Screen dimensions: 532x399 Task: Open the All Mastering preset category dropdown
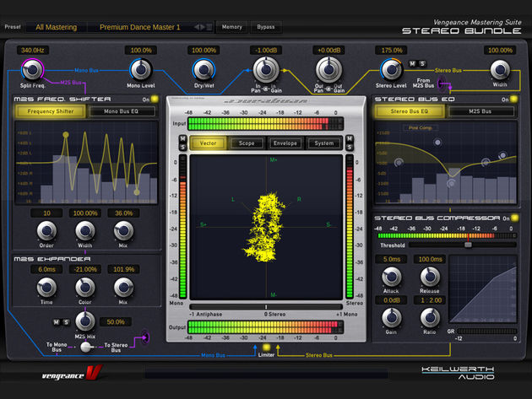[57, 27]
